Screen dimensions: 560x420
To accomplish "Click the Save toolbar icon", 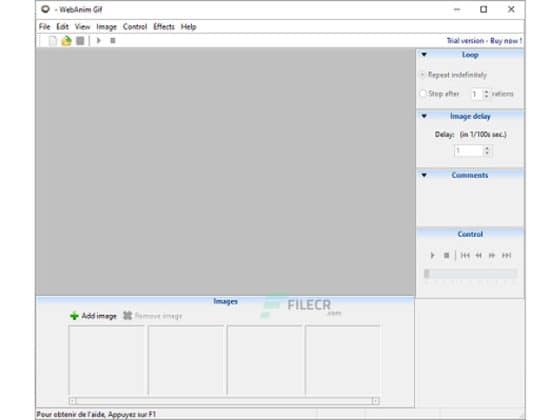I will pos(80,41).
